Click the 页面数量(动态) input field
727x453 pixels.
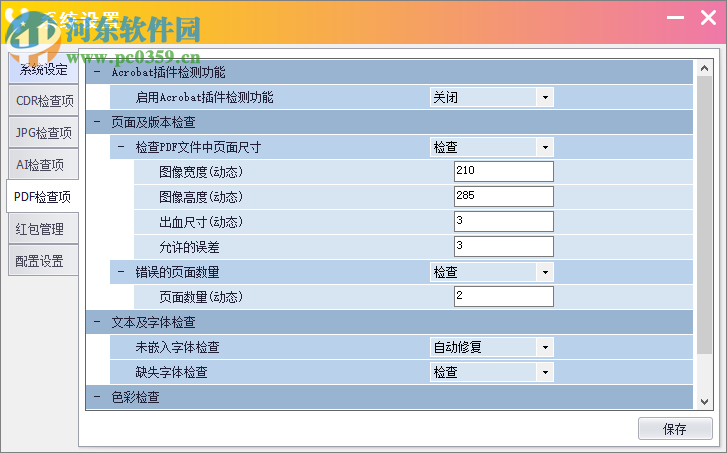[x=504, y=297]
